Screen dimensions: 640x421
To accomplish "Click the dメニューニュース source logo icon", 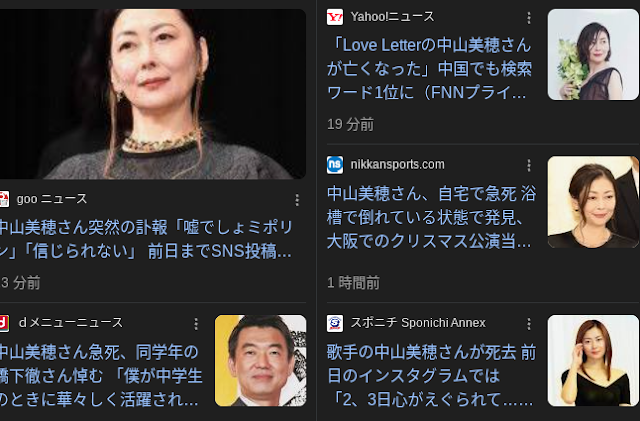I will [x=4, y=323].
